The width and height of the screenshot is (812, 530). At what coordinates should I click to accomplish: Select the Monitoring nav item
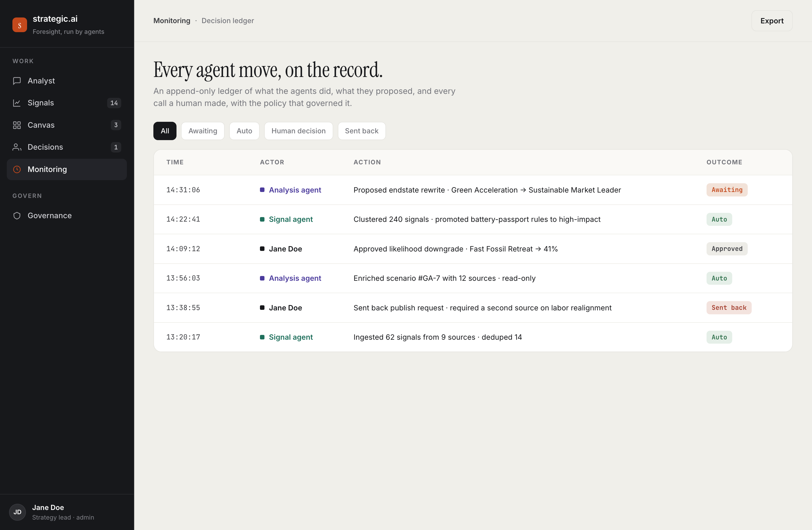(67, 169)
